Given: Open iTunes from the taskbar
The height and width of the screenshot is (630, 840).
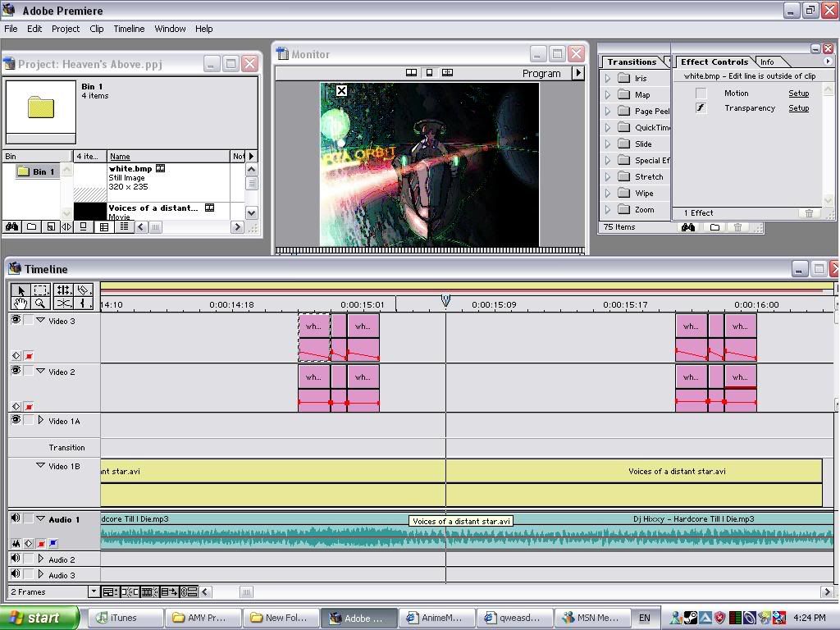Looking at the screenshot, I should point(124,618).
